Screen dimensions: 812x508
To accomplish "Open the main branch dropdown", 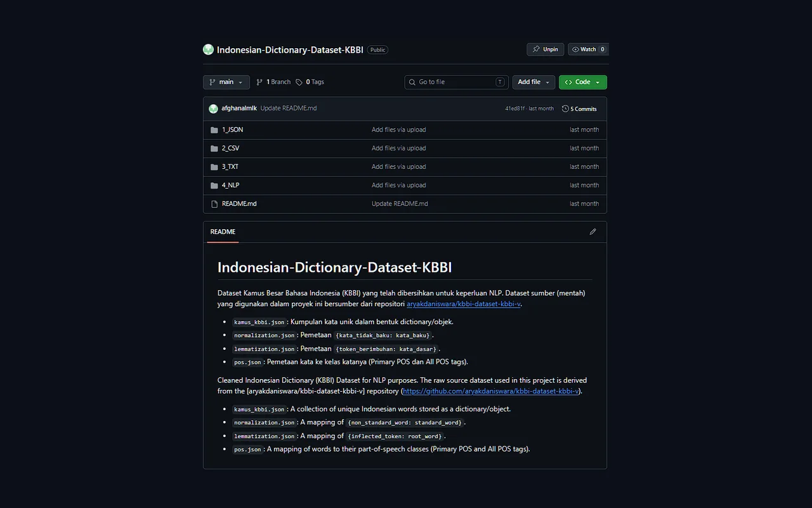I will (226, 82).
